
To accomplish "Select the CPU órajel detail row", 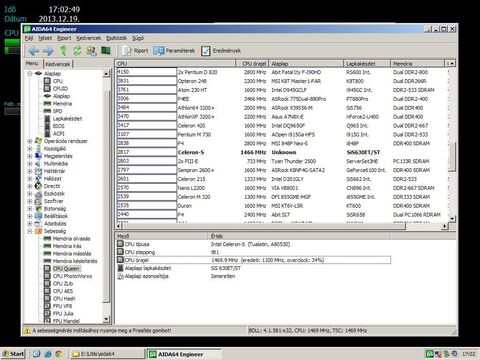I will 253,260.
